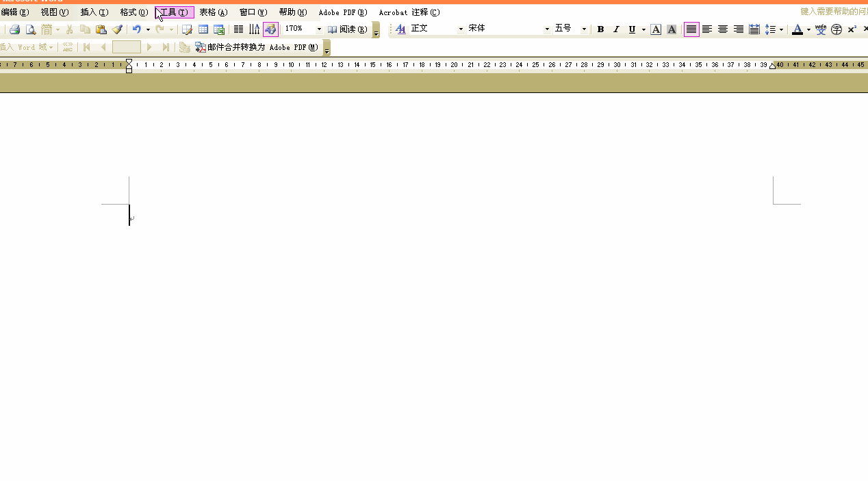The image size is (868, 481).
Task: Toggle Underline formatting
Action: 632,29
